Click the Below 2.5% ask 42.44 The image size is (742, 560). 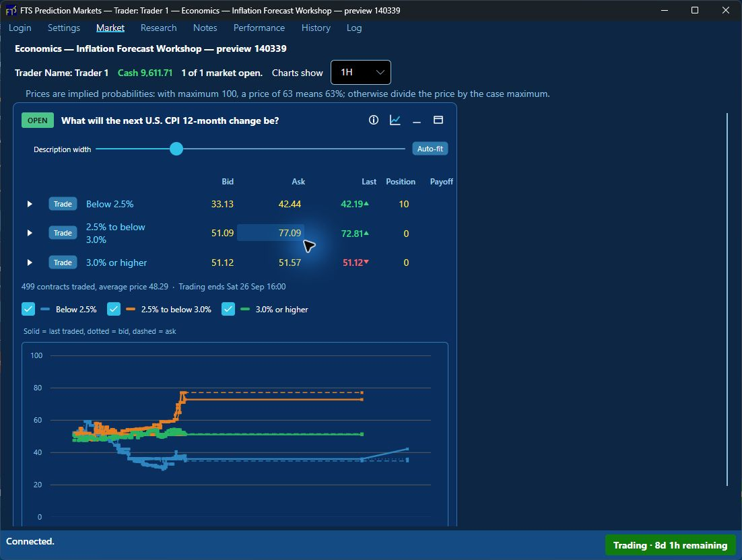(x=290, y=204)
